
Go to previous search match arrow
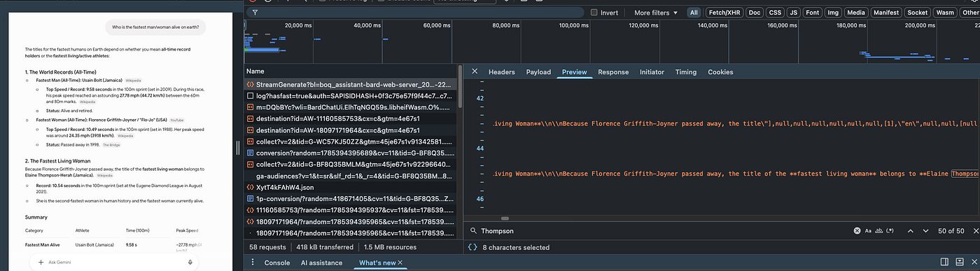(910, 230)
